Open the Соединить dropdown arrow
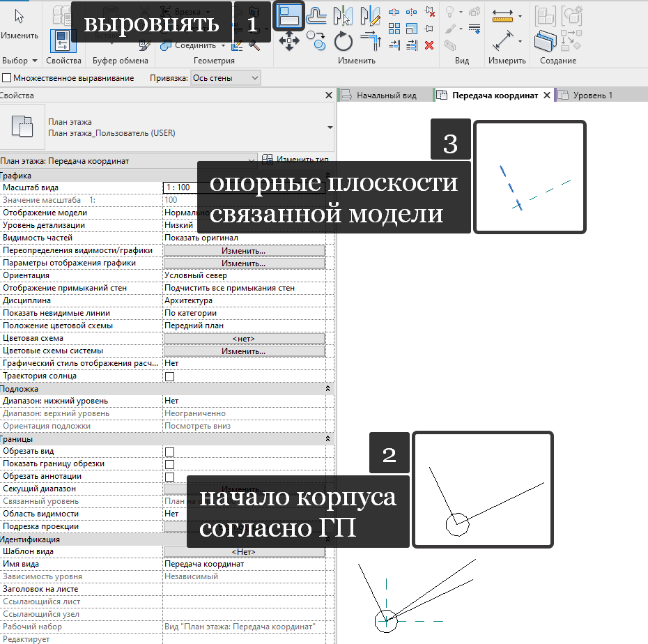Screen dimensions: 648x644 223,45
